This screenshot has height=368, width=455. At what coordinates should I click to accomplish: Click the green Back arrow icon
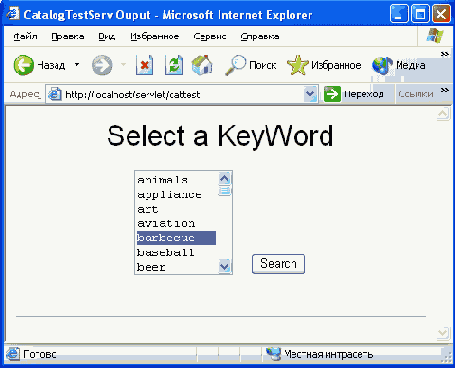23,65
